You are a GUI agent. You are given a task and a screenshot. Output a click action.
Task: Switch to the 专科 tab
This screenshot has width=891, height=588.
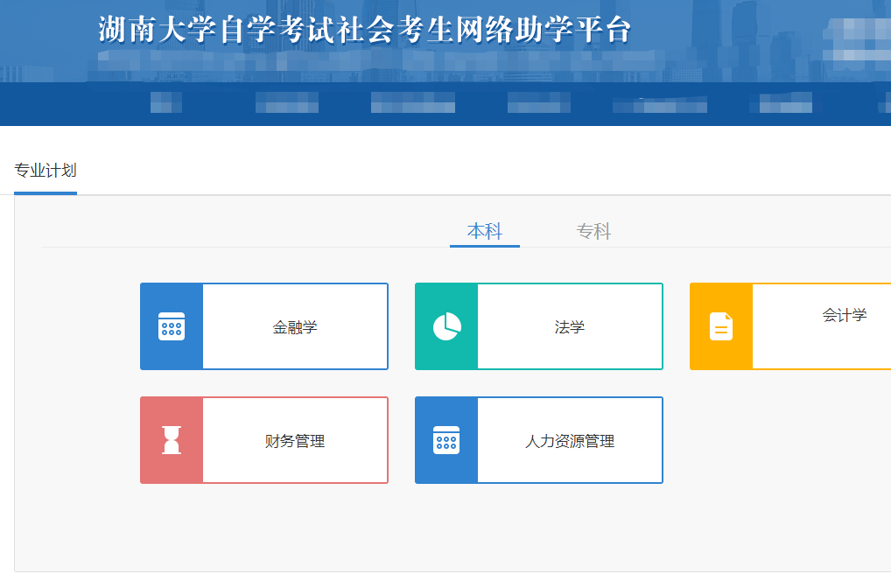[593, 231]
